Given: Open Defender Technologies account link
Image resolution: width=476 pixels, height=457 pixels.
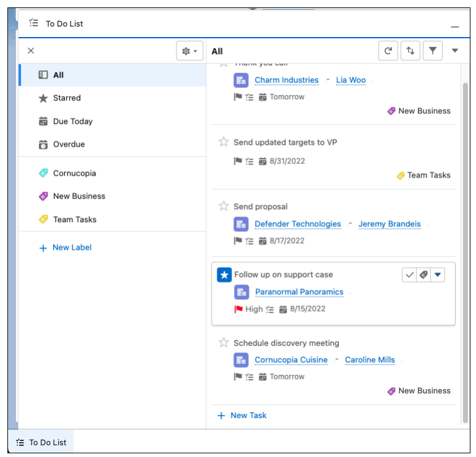Looking at the screenshot, I should tap(298, 224).
